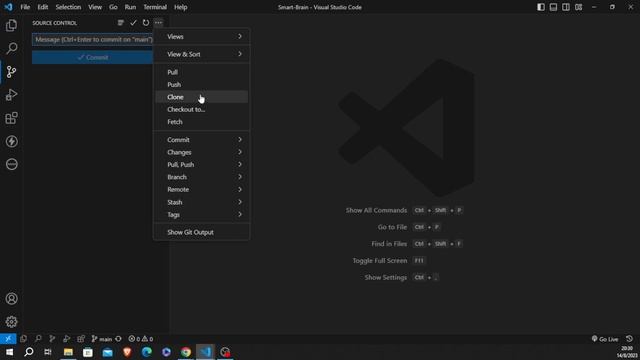Click the blue Commit button

click(93, 58)
